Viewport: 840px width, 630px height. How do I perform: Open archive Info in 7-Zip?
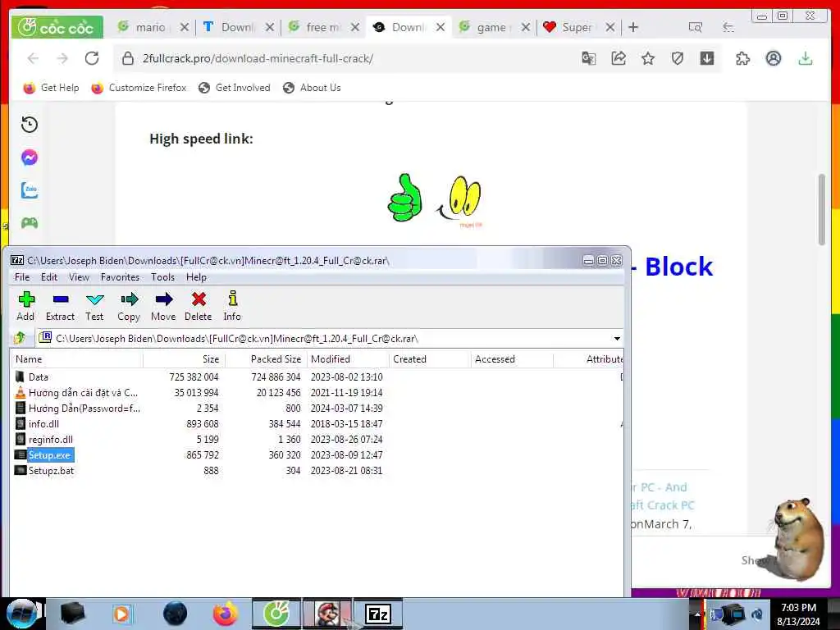pos(232,307)
